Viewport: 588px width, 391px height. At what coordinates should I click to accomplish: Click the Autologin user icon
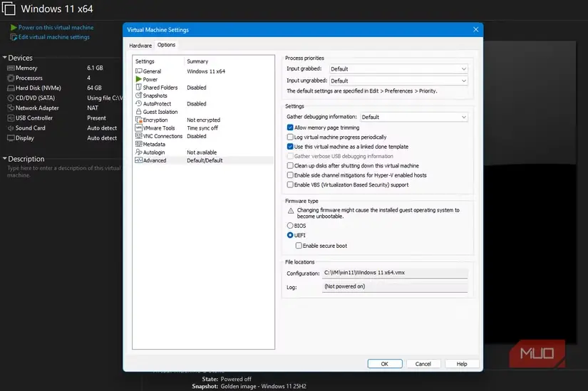(x=139, y=152)
